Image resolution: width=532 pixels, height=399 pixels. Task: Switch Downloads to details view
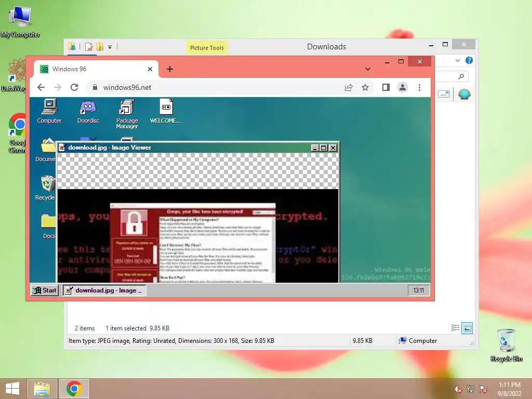(455, 328)
